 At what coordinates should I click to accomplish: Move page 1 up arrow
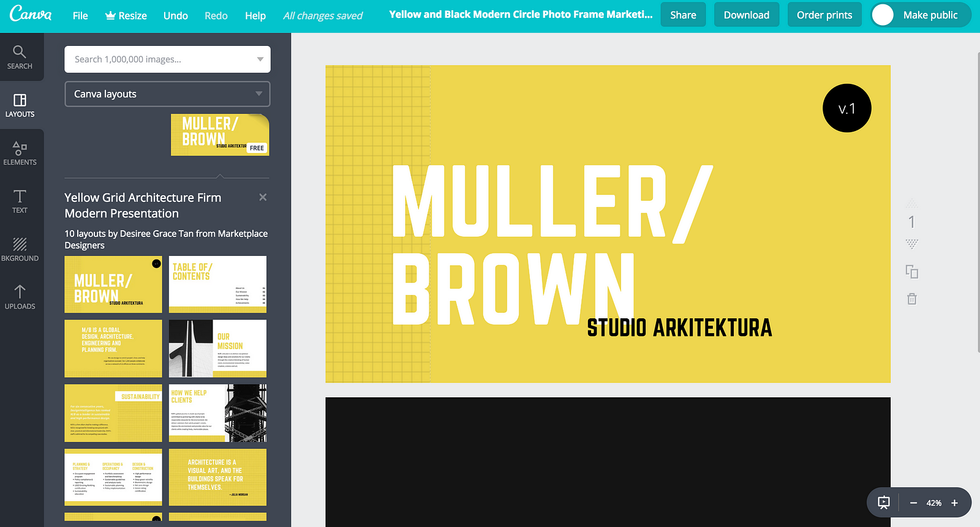[912, 203]
